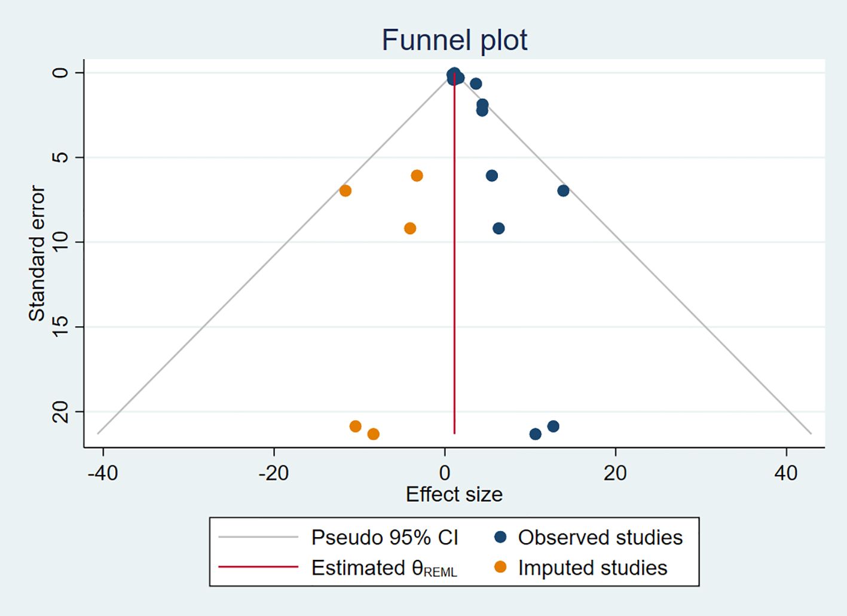Click the rightmost blue observed point near standard error 7
The image size is (847, 616).
[563, 191]
